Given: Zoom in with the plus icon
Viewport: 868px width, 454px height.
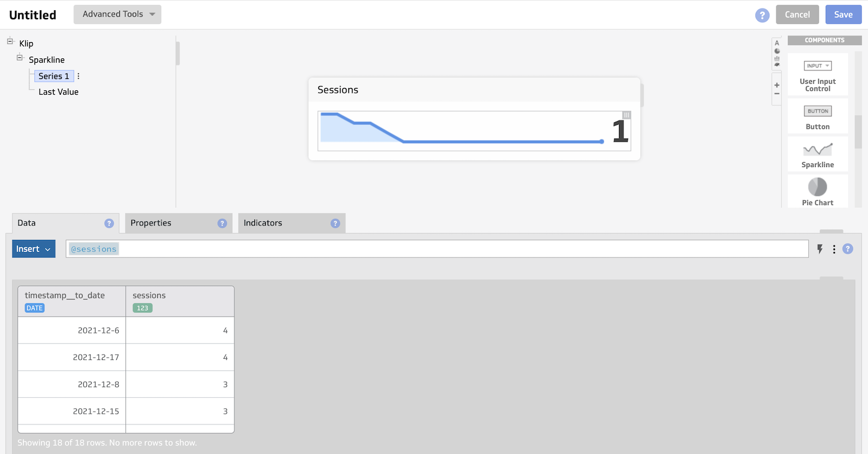Looking at the screenshot, I should 776,85.
